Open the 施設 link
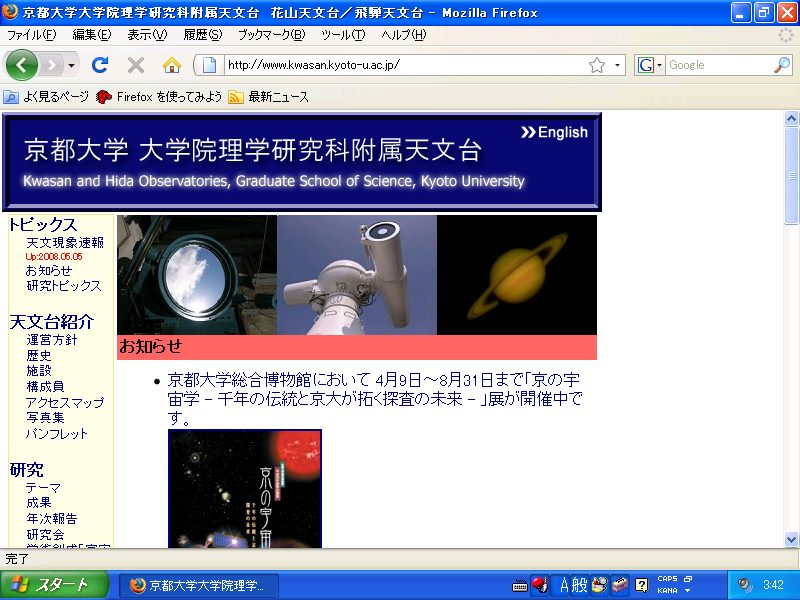 39,370
